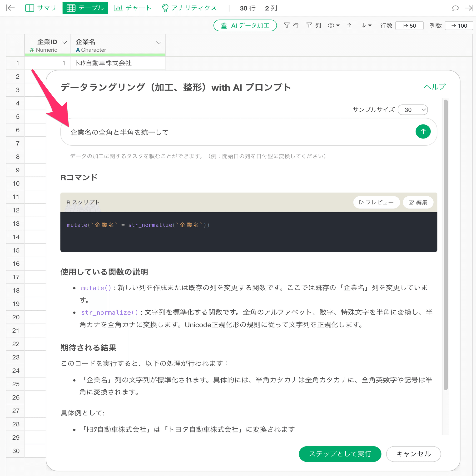Switch to the サマリ view
The height and width of the screenshot is (476, 476).
coord(40,8)
